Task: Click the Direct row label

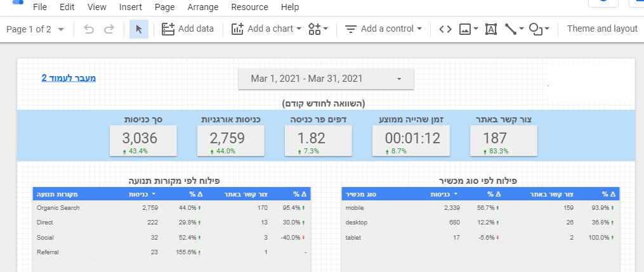Action: (x=45, y=223)
